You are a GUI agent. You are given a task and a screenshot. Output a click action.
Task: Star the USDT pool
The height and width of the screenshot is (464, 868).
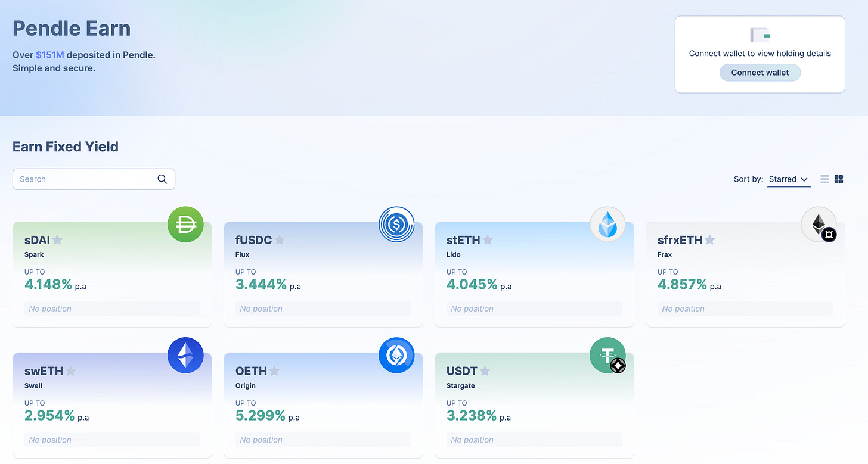pyautogui.click(x=485, y=371)
